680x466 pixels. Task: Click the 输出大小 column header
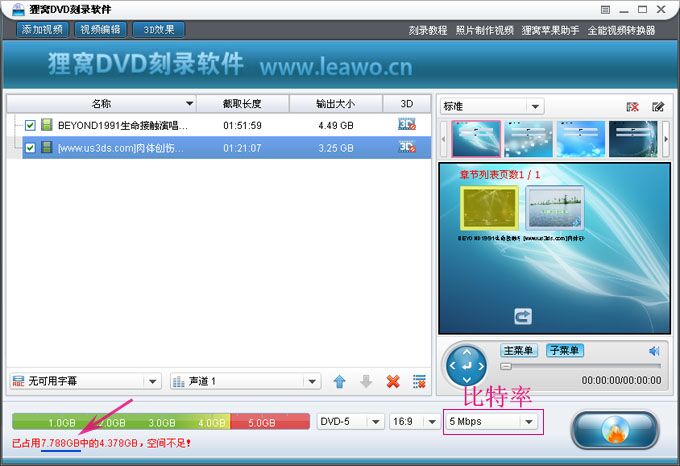336,104
